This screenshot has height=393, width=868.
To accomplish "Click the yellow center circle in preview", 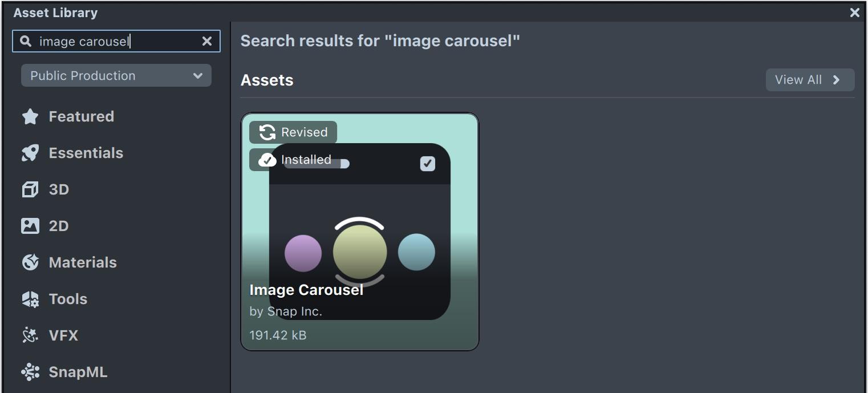I will coord(360,252).
